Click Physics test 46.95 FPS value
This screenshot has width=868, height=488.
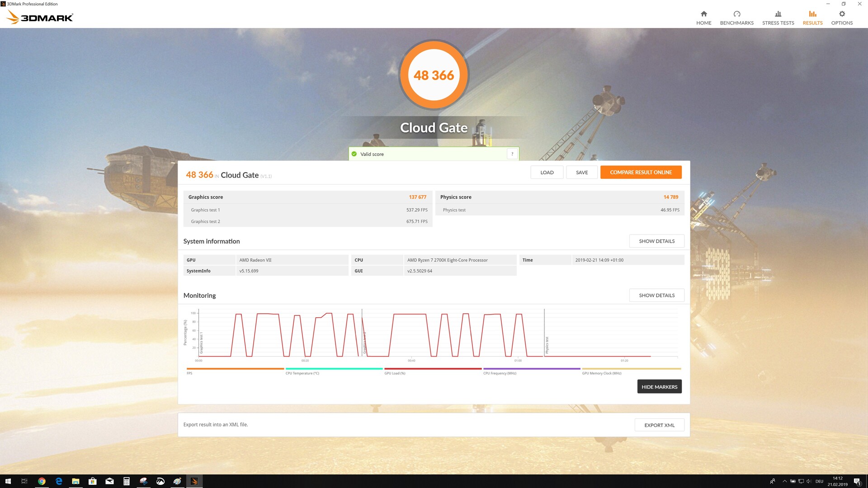pyautogui.click(x=670, y=210)
